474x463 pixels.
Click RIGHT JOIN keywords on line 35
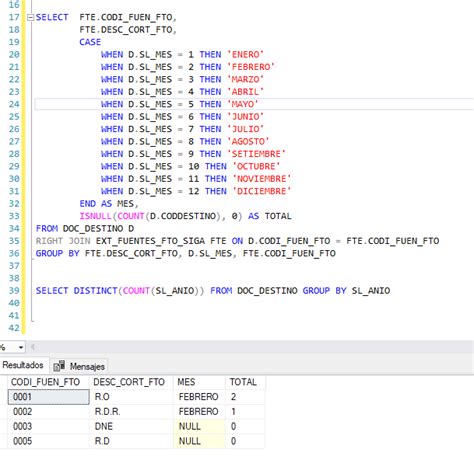[x=63, y=241]
